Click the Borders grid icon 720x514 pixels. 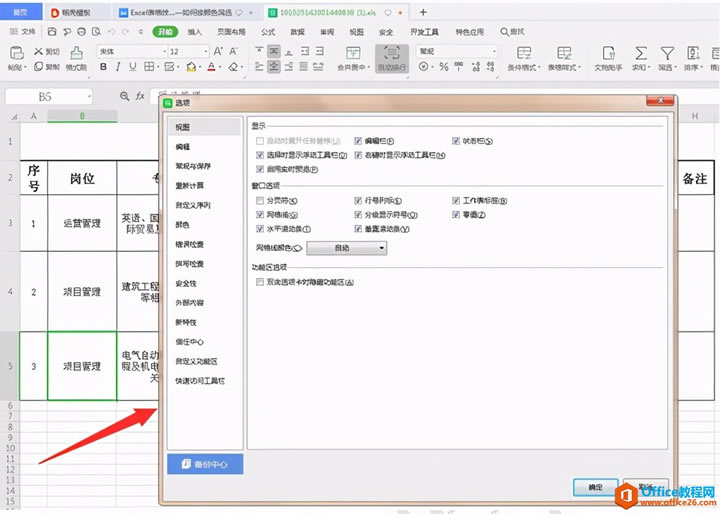coord(149,67)
